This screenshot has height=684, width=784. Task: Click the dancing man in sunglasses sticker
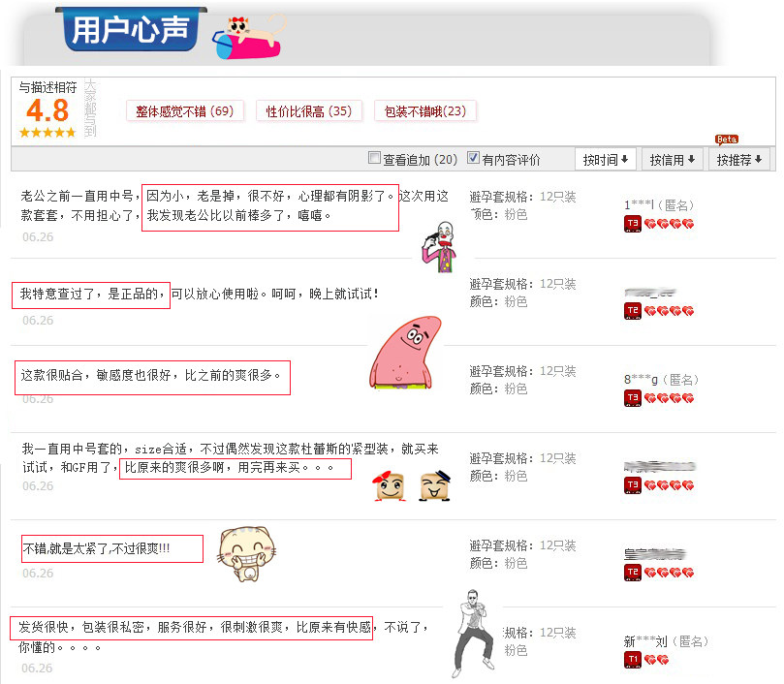click(x=473, y=633)
